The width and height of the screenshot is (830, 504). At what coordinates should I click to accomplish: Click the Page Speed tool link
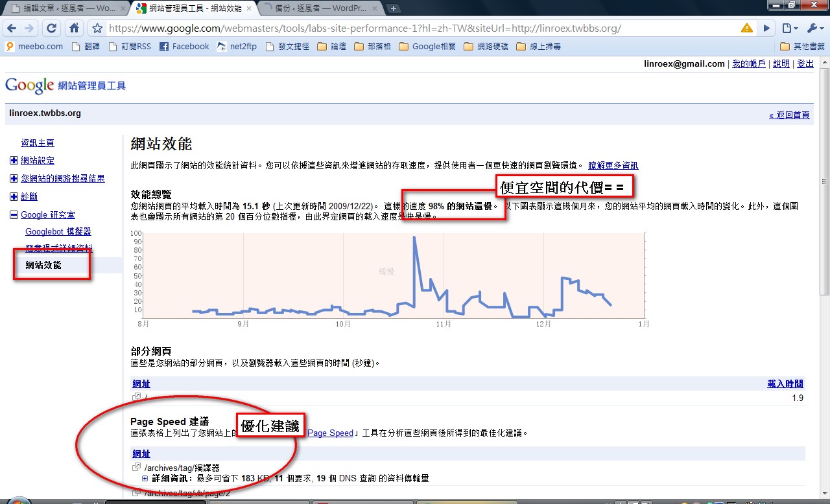tap(330, 433)
